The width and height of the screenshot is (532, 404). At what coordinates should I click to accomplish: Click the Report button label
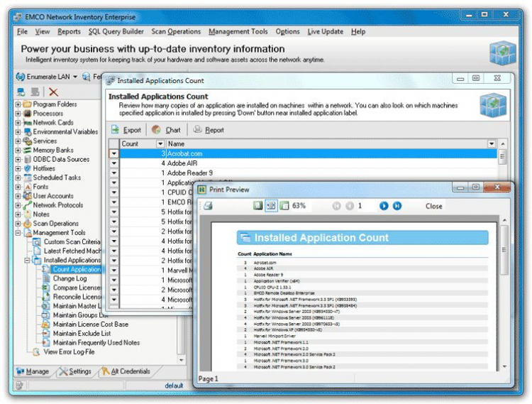214,130
